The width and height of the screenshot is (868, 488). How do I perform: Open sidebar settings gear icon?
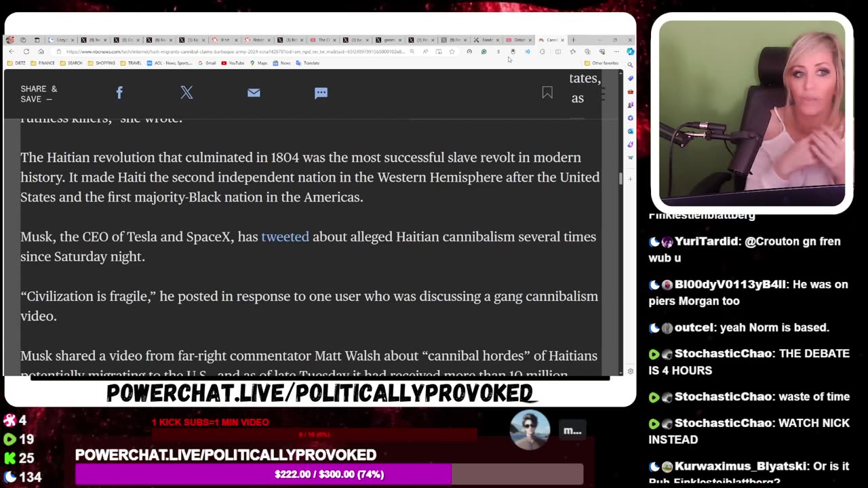point(630,371)
